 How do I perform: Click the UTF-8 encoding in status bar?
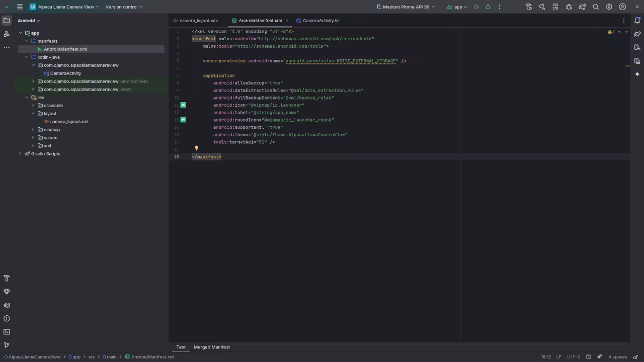point(573,357)
